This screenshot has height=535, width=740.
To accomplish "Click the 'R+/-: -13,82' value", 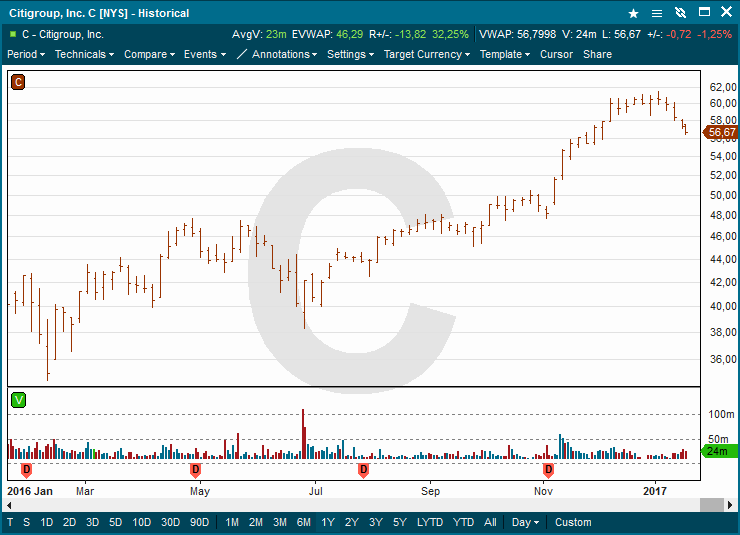I will point(397,34).
